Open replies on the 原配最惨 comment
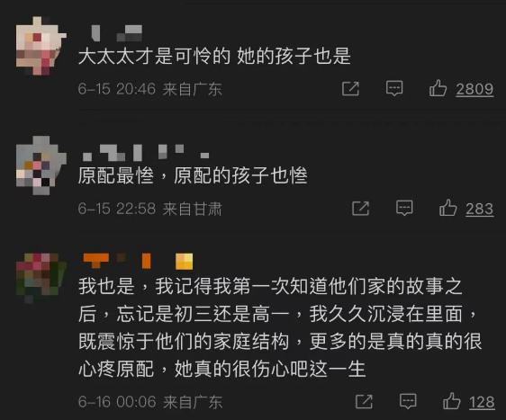The height and width of the screenshot is (420, 506). 404,209
